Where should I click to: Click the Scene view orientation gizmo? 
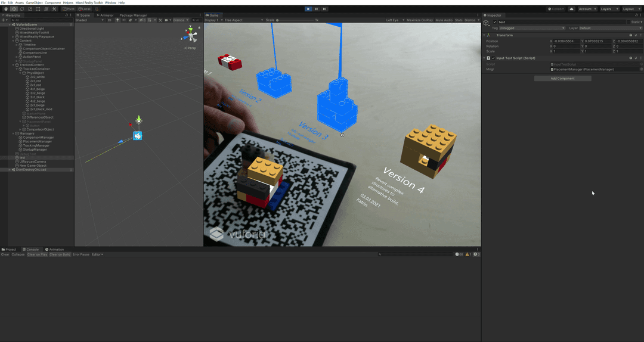click(x=190, y=35)
